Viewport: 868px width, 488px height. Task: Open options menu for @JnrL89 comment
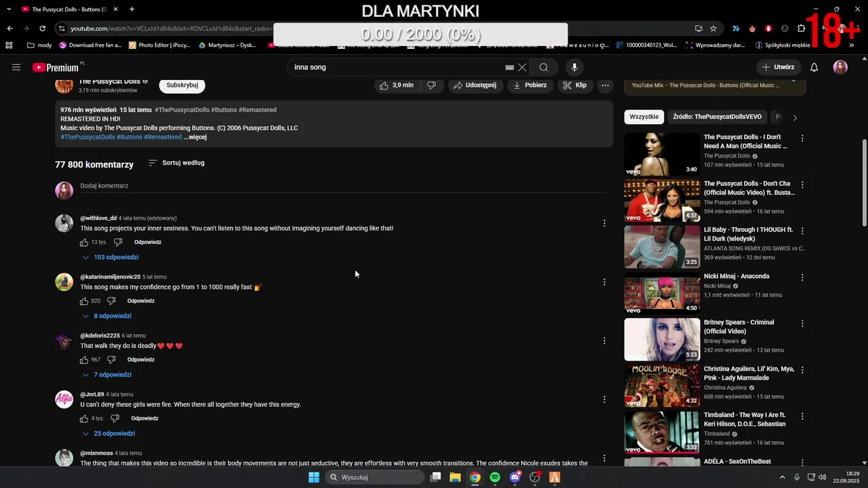(604, 400)
